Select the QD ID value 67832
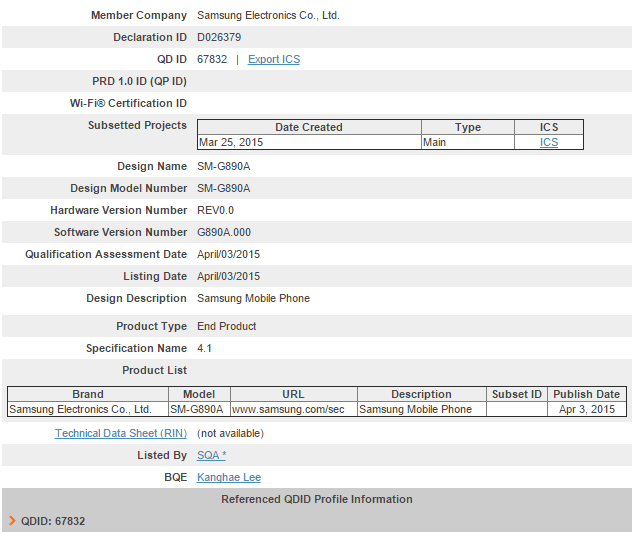The height and width of the screenshot is (537, 636). click(212, 59)
